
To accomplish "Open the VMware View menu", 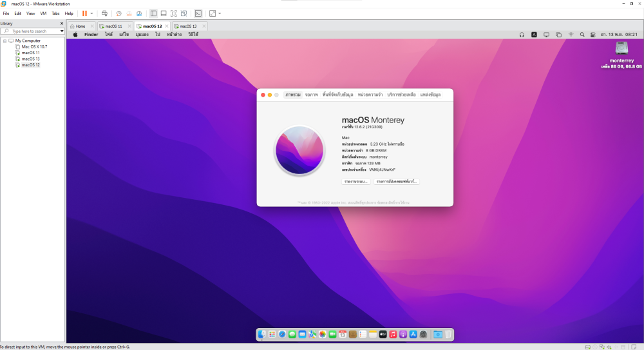I will [x=31, y=14].
